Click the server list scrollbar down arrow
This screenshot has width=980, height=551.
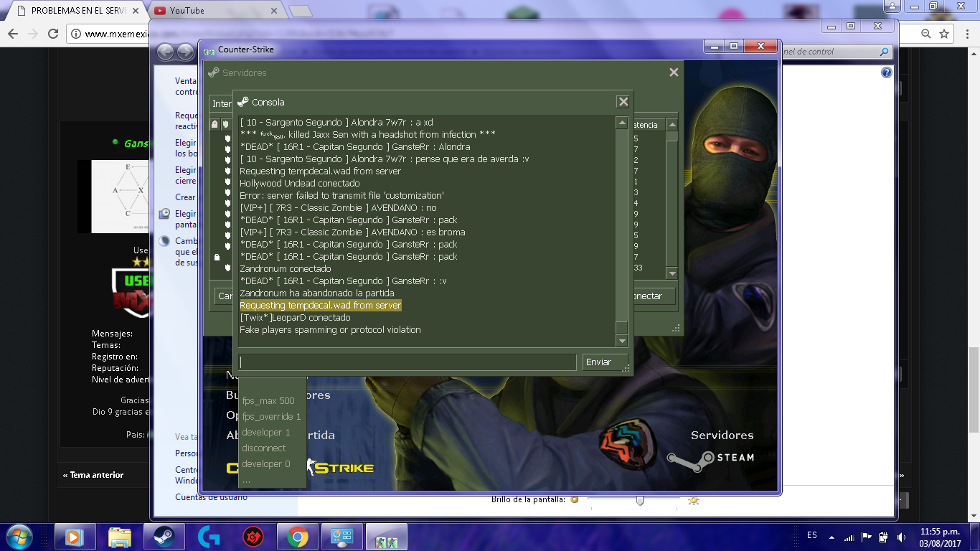(x=672, y=273)
